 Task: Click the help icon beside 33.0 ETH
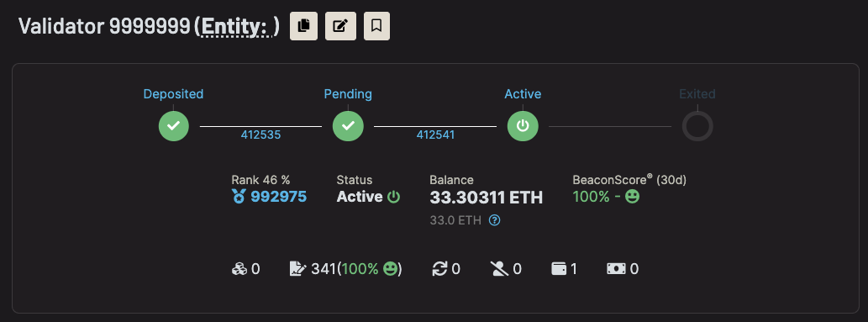coord(495,220)
